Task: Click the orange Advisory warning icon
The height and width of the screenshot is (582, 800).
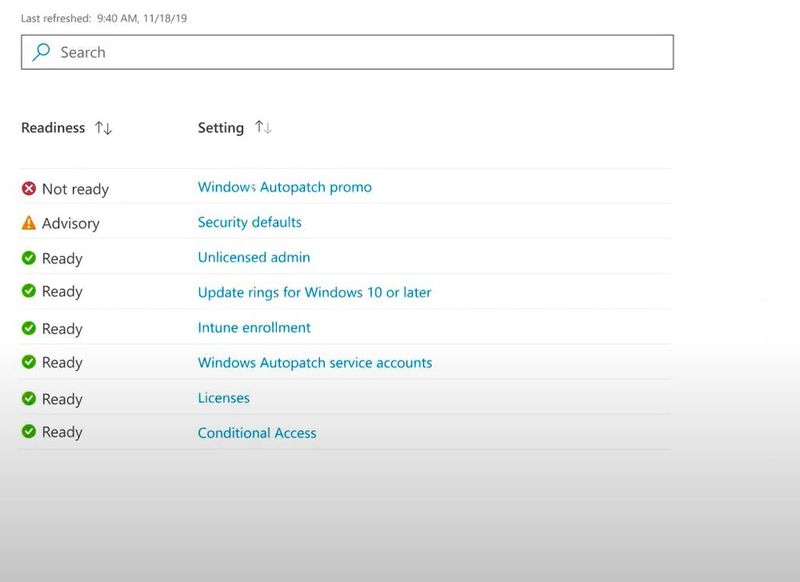Action: coord(29,223)
